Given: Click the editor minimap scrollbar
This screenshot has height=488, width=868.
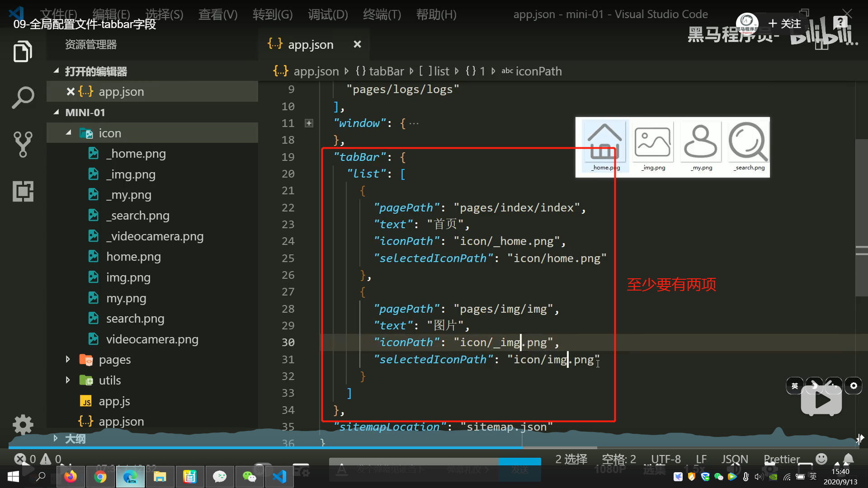Looking at the screenshot, I should (x=861, y=217).
